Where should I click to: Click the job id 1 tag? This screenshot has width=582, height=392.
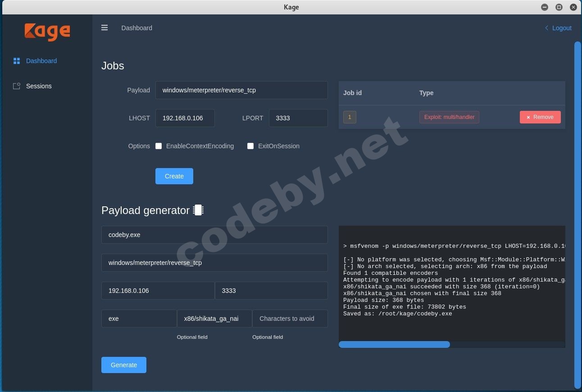click(350, 117)
